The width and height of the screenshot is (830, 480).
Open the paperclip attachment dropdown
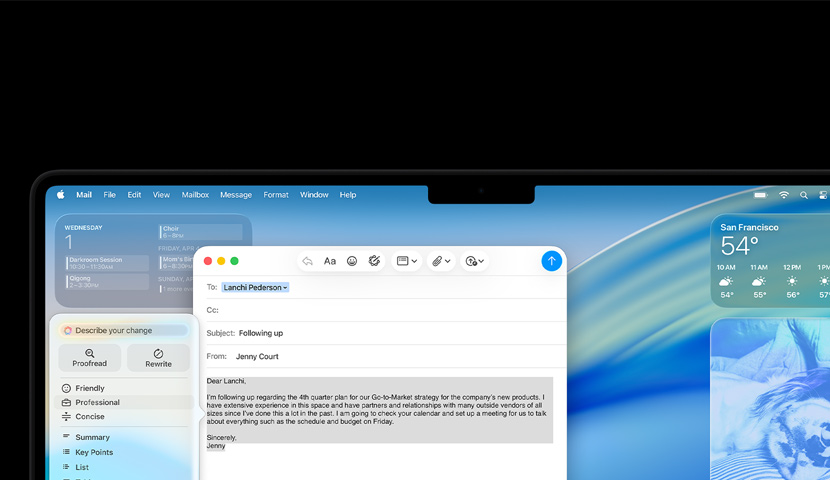(441, 261)
